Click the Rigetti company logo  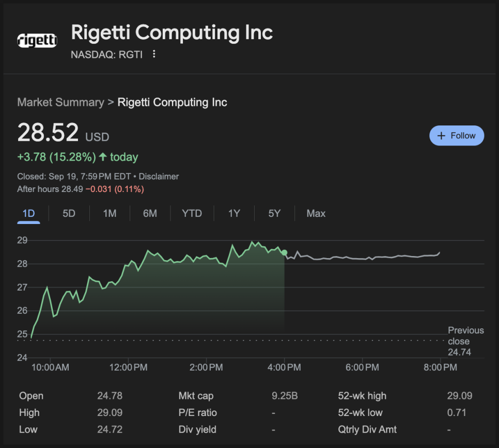(37, 40)
